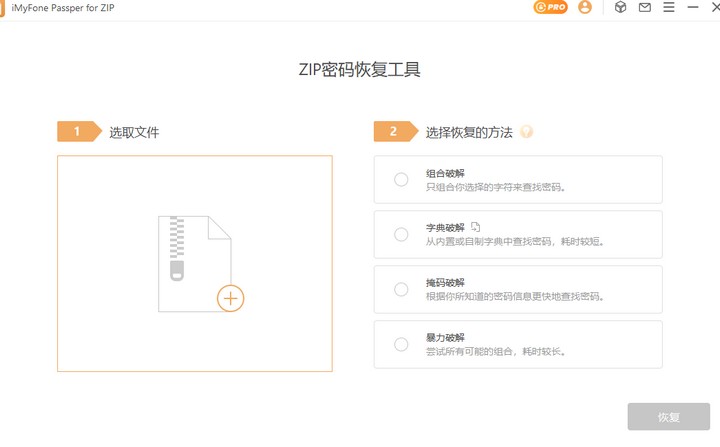
Task: Click the 3D cube icon in title bar
Action: tap(620, 8)
